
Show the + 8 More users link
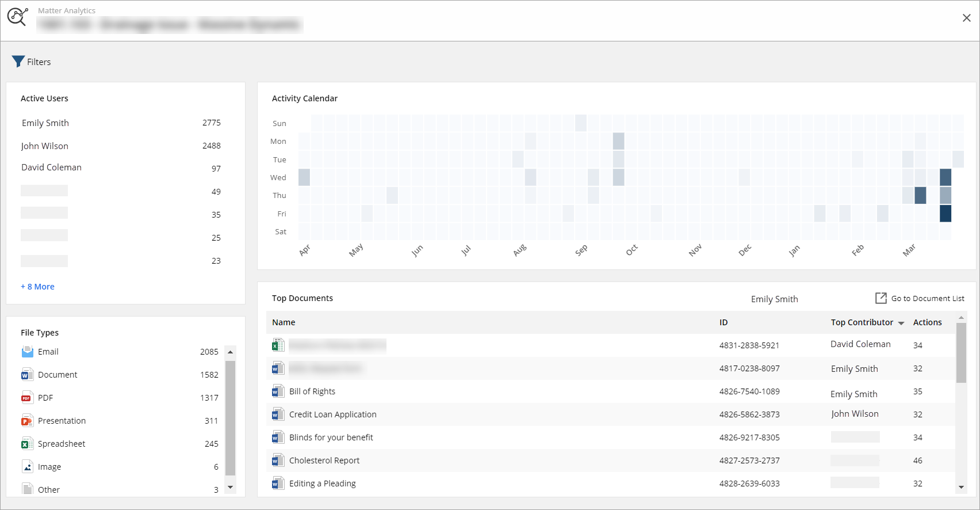click(x=37, y=287)
